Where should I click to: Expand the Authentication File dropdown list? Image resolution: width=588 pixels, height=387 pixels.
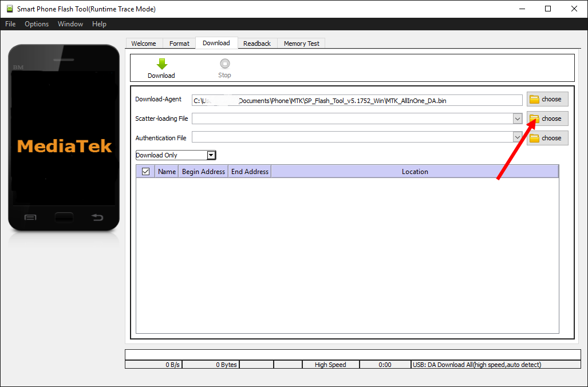click(x=518, y=138)
